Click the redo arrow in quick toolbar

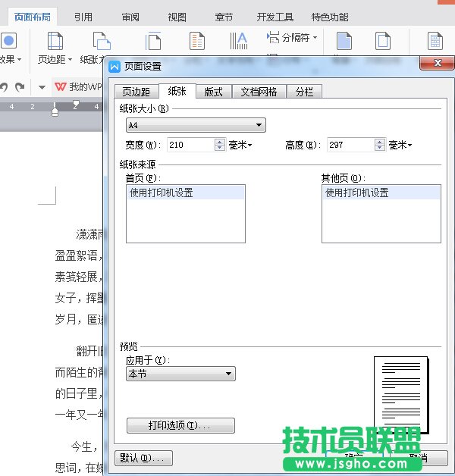click(20, 87)
